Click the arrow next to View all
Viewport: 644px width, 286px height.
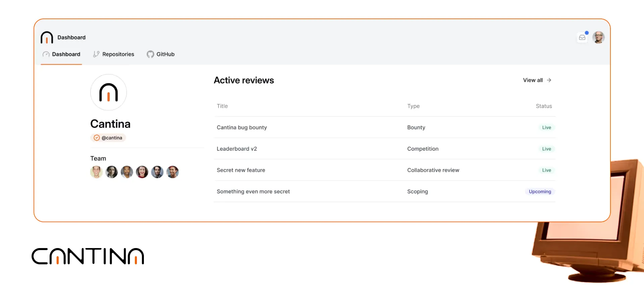click(x=549, y=80)
